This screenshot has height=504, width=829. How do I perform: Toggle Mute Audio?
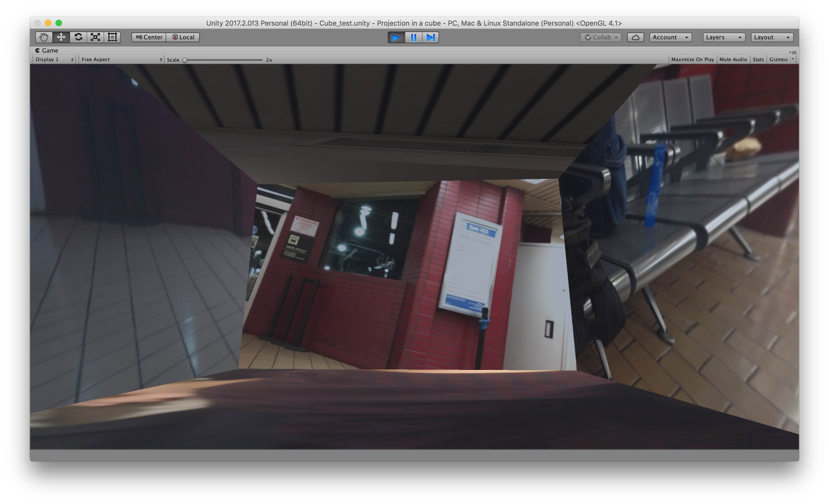click(733, 60)
